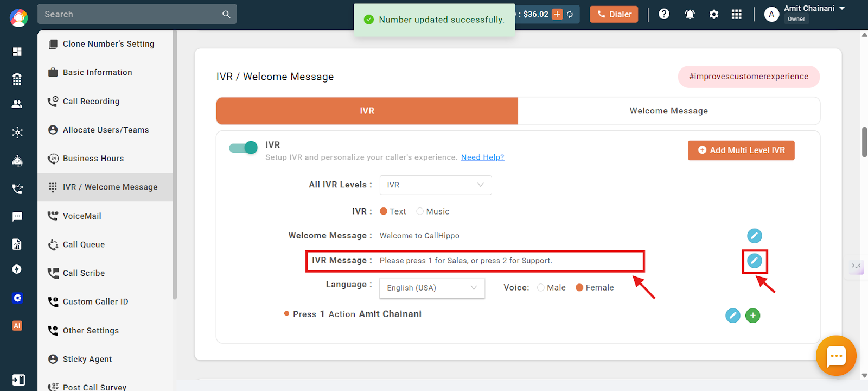This screenshot has width=868, height=391.
Task: Select the Music radio option for IVR
Action: point(420,211)
